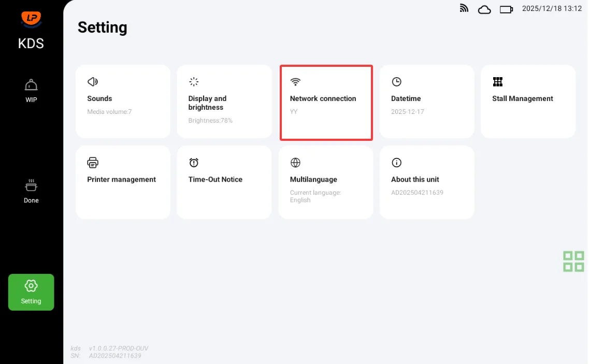
Task: Open Printer management
Action: point(123,182)
